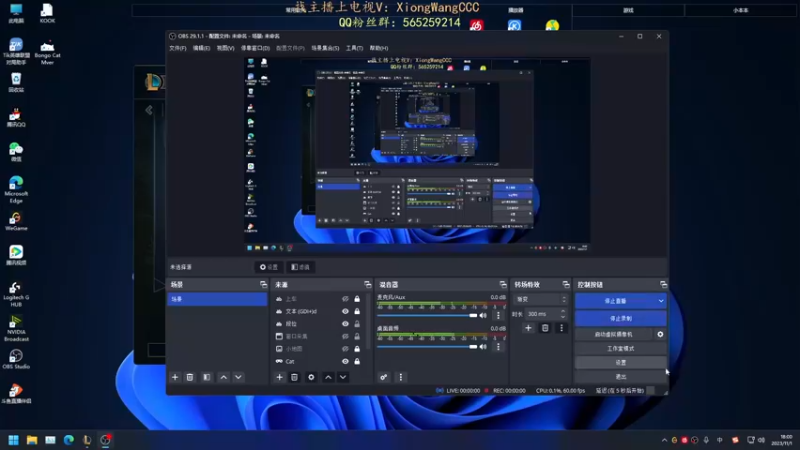Show hidden system tray icons chevron
This screenshot has height=450, width=800.
(x=664, y=440)
